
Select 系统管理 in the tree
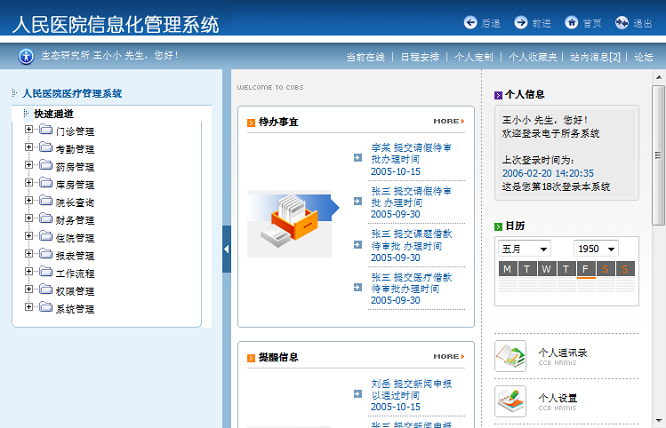coord(75,309)
